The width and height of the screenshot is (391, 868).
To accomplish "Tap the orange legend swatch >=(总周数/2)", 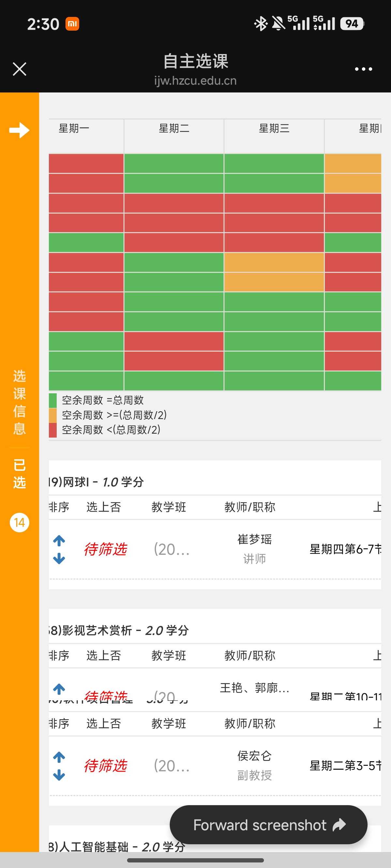I will click(53, 415).
